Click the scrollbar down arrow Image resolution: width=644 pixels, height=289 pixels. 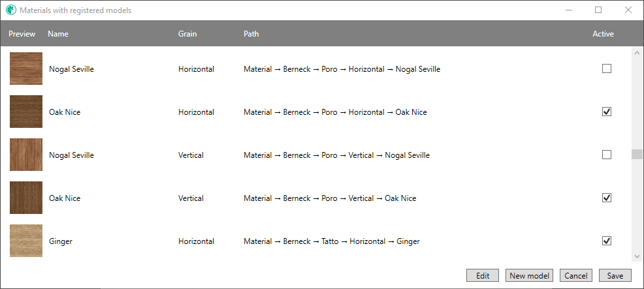click(x=637, y=256)
